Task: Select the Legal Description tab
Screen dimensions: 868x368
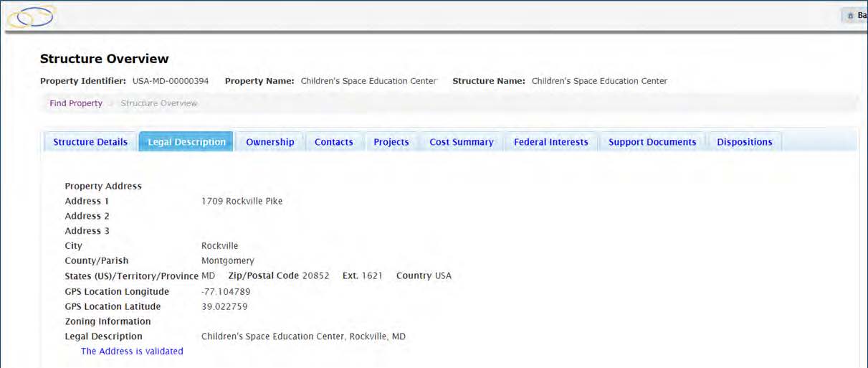Action: [x=186, y=142]
